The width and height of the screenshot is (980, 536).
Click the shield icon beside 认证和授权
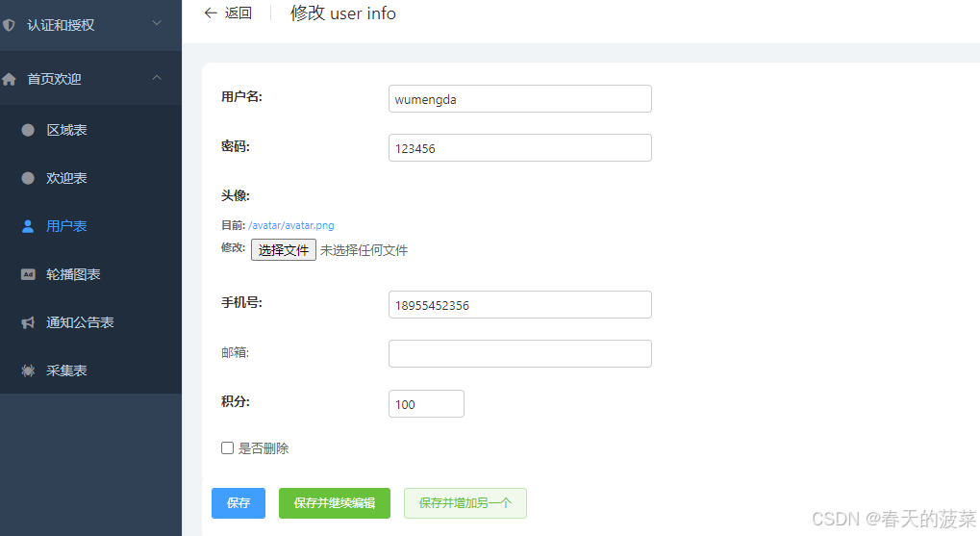(9, 25)
